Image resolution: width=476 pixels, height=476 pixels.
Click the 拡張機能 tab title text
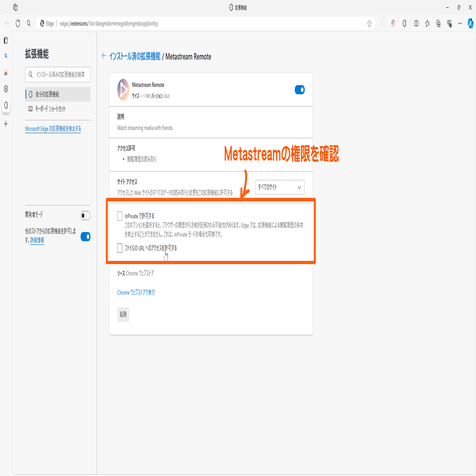[x=241, y=8]
